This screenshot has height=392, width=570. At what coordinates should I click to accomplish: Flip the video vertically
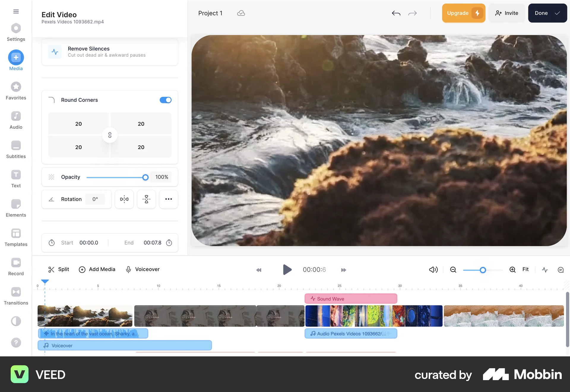(146, 199)
